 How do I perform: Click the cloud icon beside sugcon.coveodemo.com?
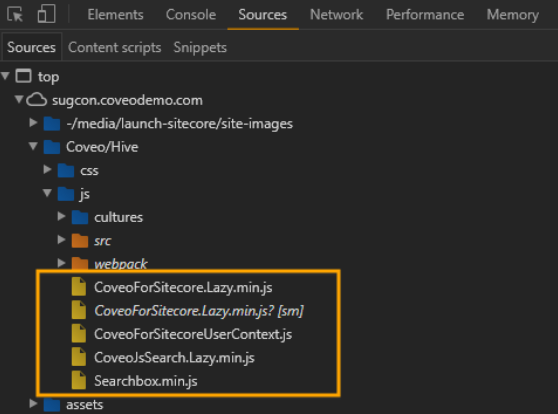click(x=36, y=100)
